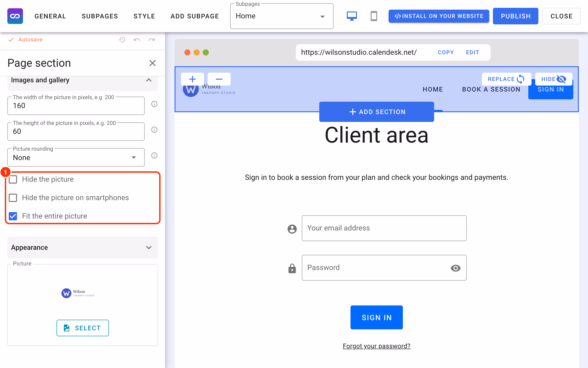The width and height of the screenshot is (588, 368).
Task: Open the Subpages Home dropdown
Action: pyautogui.click(x=282, y=16)
